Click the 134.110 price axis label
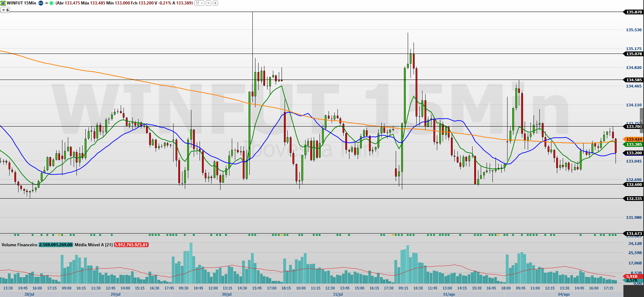The width and height of the screenshot is (644, 297). pyautogui.click(x=634, y=105)
